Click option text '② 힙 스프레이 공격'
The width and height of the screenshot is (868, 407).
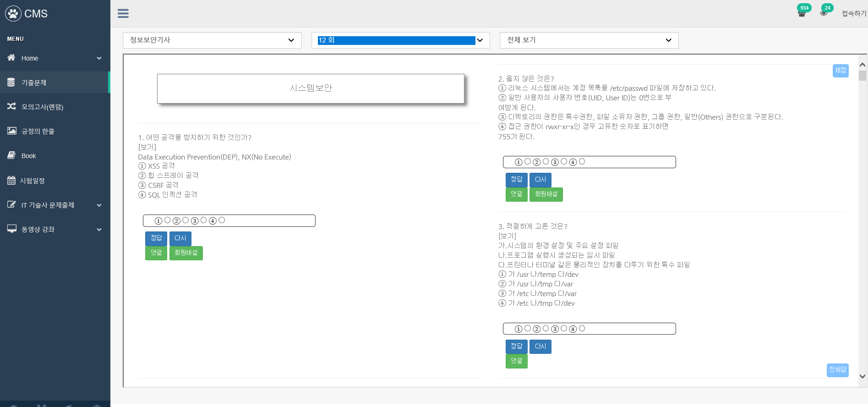(168, 176)
